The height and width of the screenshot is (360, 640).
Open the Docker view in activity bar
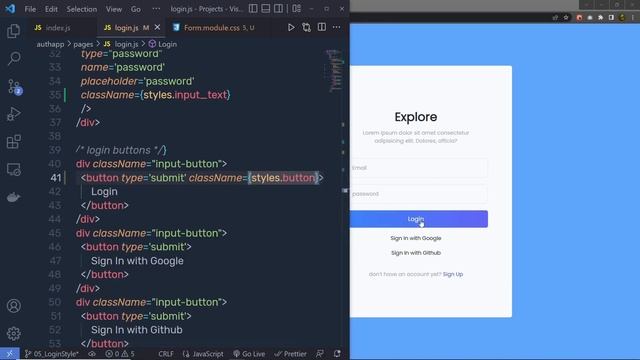(x=13, y=197)
